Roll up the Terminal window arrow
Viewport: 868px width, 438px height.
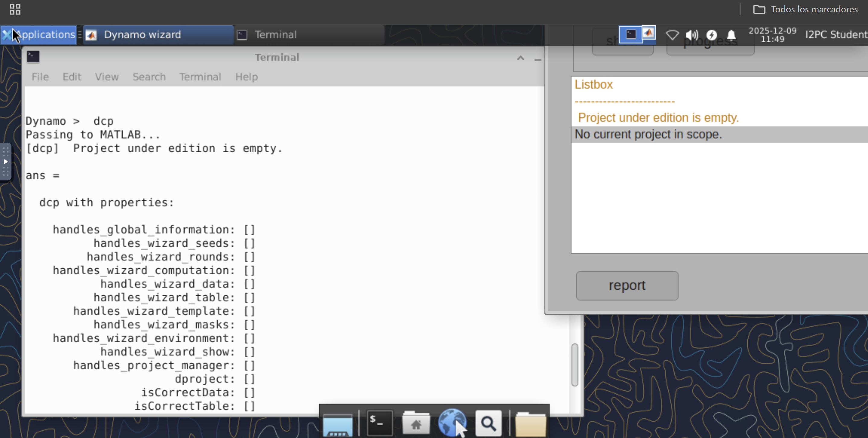pyautogui.click(x=520, y=58)
